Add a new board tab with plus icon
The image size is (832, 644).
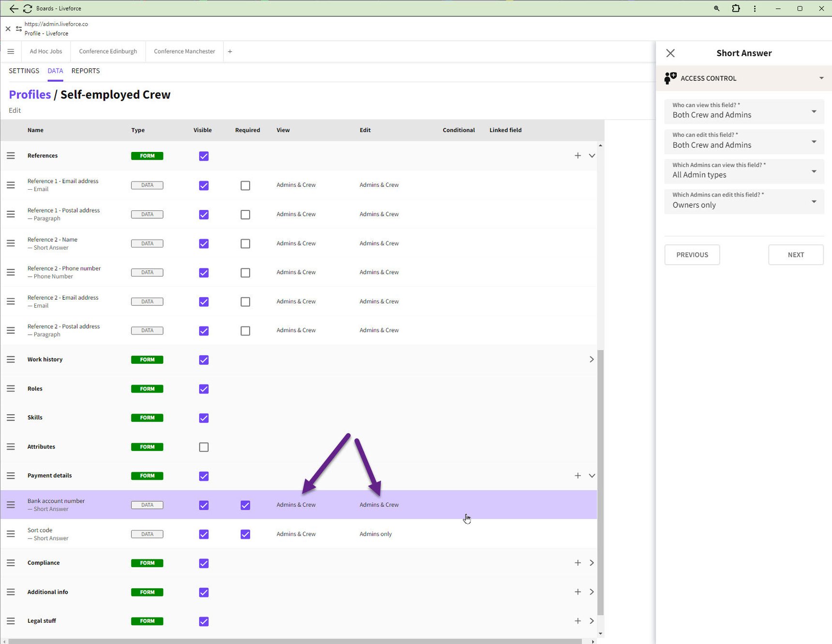[x=230, y=51]
